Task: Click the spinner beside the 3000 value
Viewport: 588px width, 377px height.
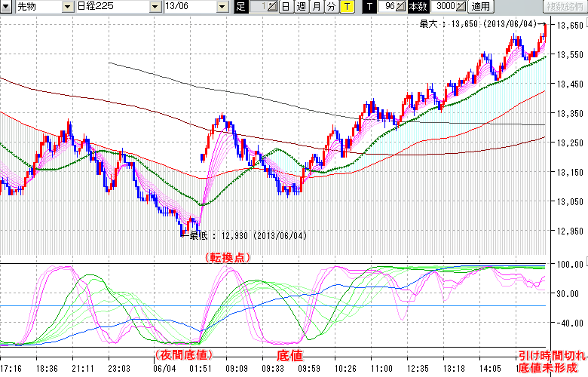Action: 461,7
